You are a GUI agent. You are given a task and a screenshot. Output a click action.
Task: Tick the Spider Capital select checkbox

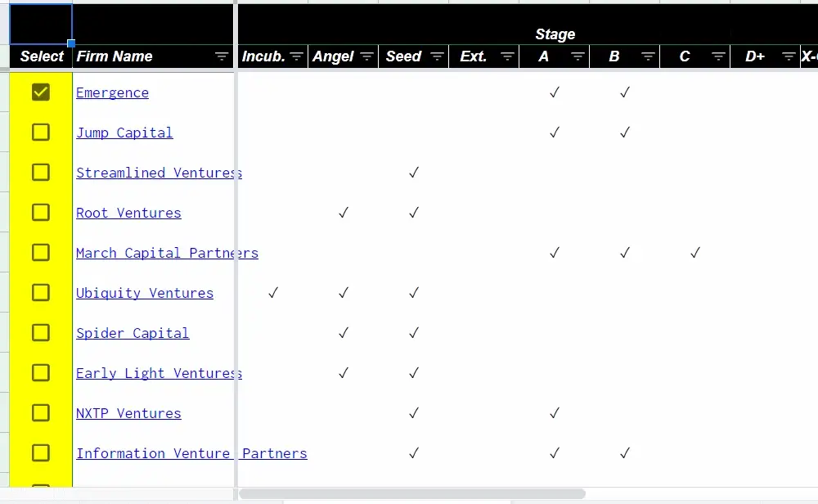(41, 333)
